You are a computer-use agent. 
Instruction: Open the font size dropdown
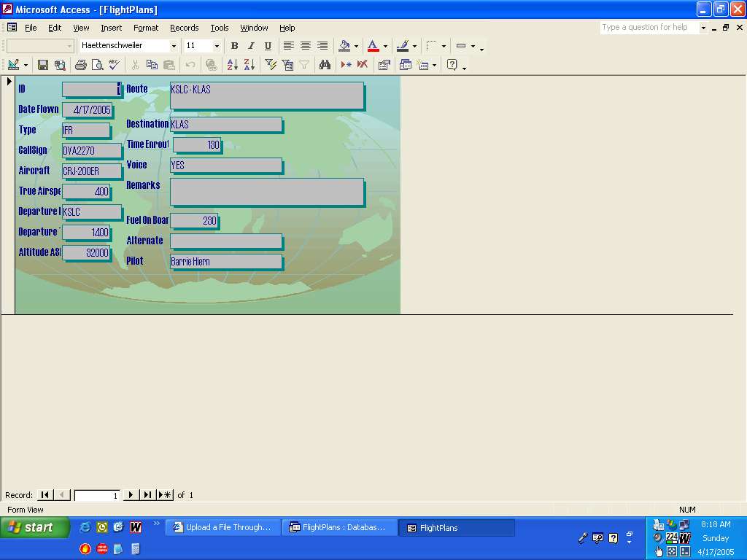click(217, 45)
